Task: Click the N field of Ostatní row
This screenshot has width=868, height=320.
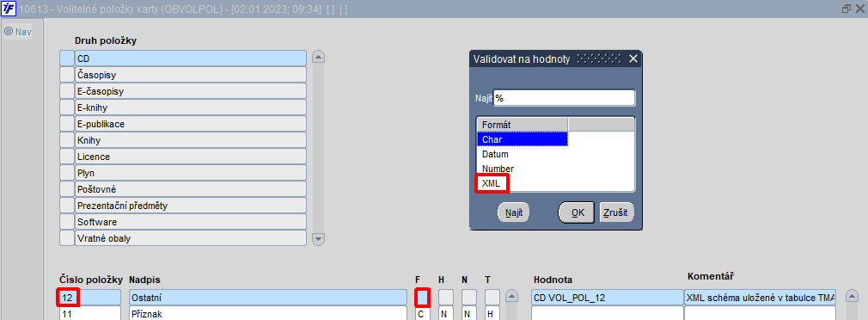Action: [469, 298]
